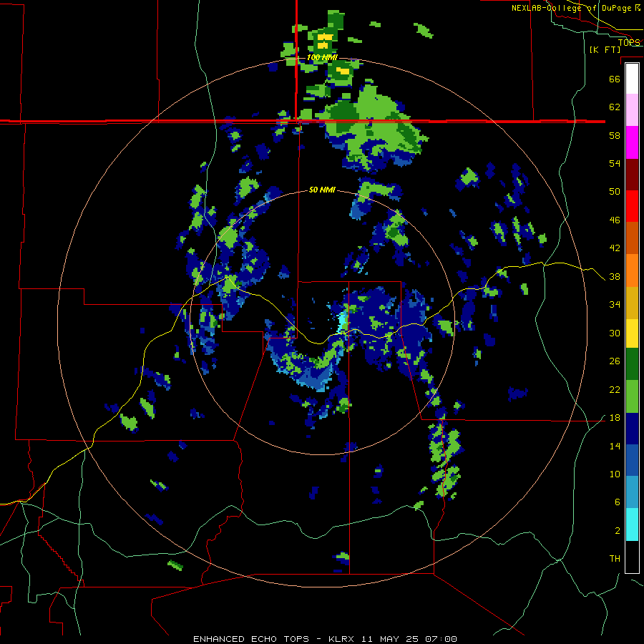The image size is (644, 644).
Task: Click the 'NEXLAB-College of DuPage' text
Action: pos(571,8)
